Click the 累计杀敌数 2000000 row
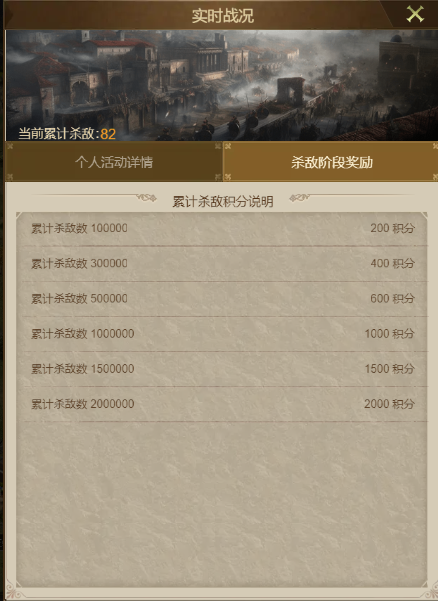The width and height of the screenshot is (438, 601). [224, 404]
